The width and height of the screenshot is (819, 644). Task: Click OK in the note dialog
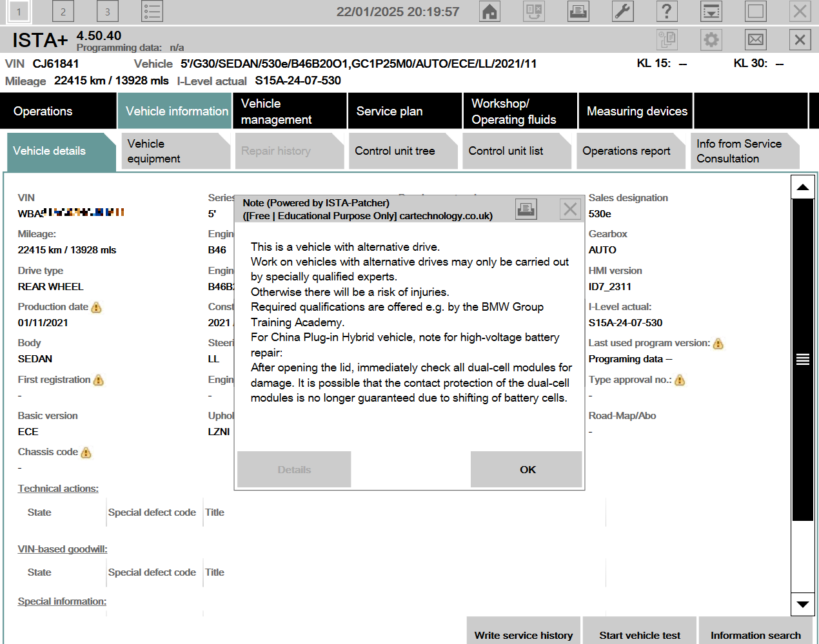coord(526,469)
